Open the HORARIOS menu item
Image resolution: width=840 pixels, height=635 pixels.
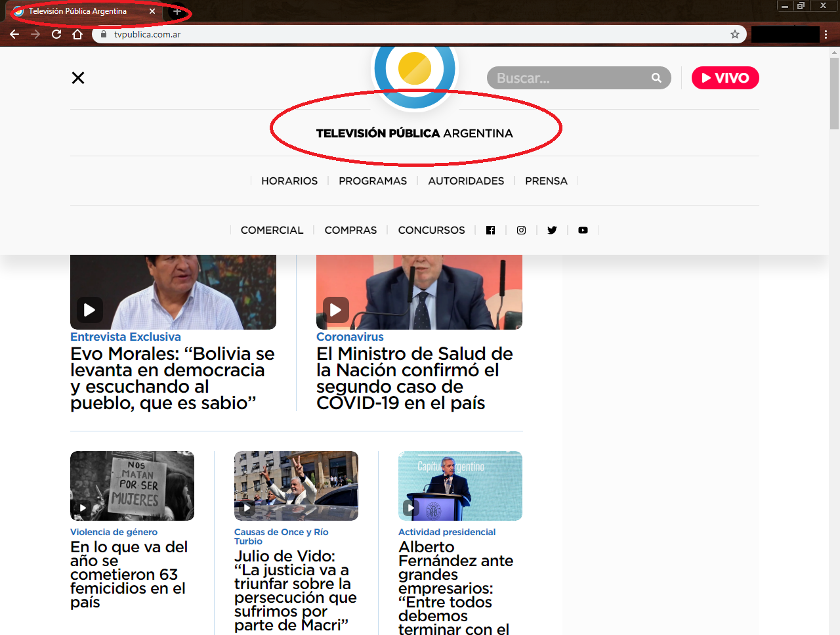click(x=289, y=181)
